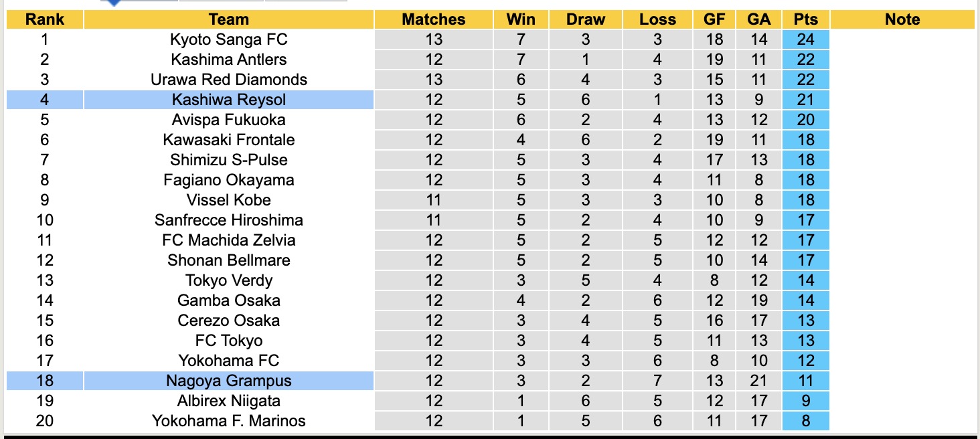Click the Pts column header

805,19
